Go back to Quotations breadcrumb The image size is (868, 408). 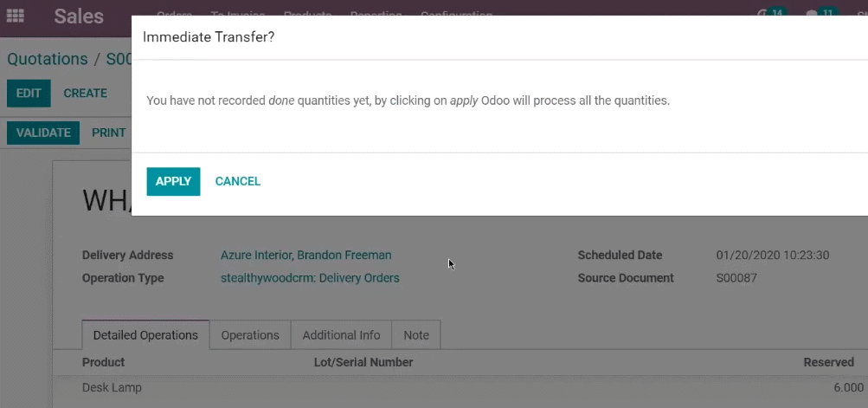(48, 59)
